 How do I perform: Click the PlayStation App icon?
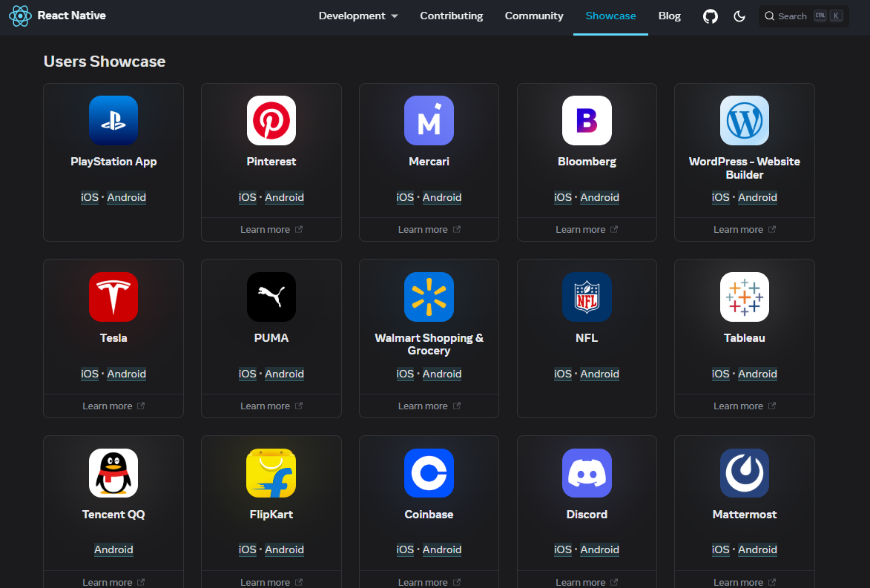[113, 120]
